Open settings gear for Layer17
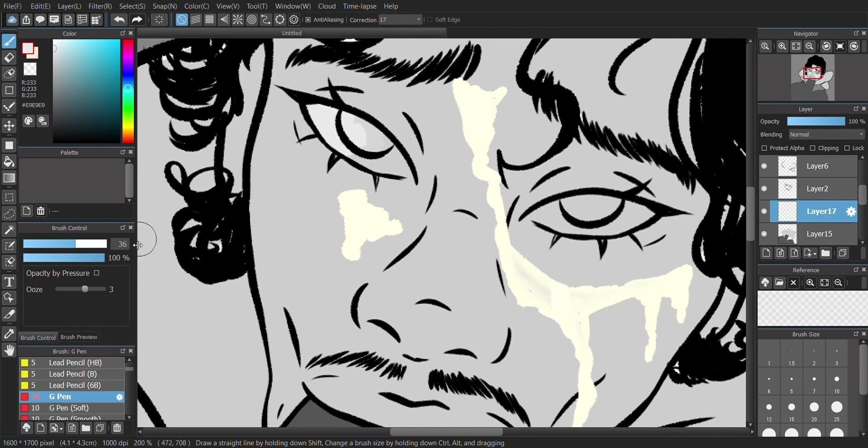 (x=851, y=211)
